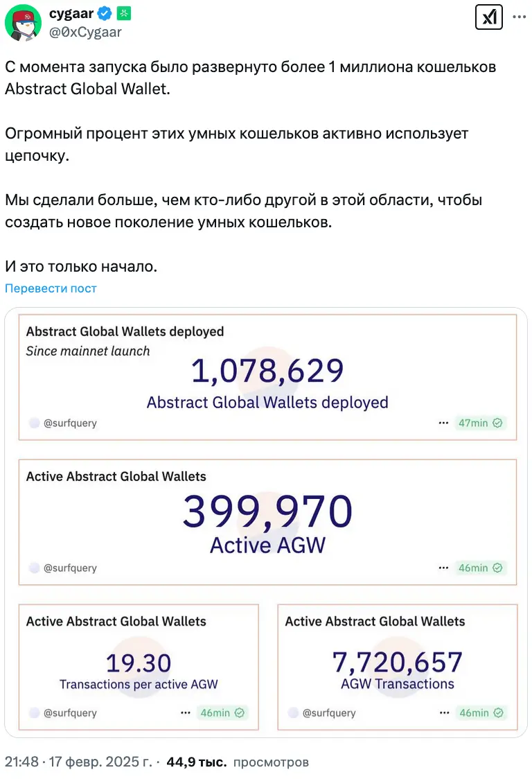Click @surfquery on Transactions per active AGW card
This screenshot has height=779, width=532.
pos(70,712)
